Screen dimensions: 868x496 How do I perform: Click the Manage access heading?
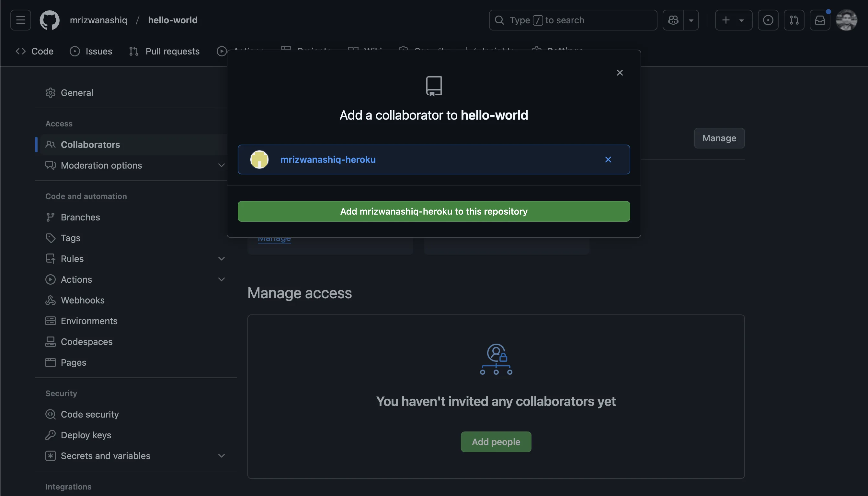300,293
